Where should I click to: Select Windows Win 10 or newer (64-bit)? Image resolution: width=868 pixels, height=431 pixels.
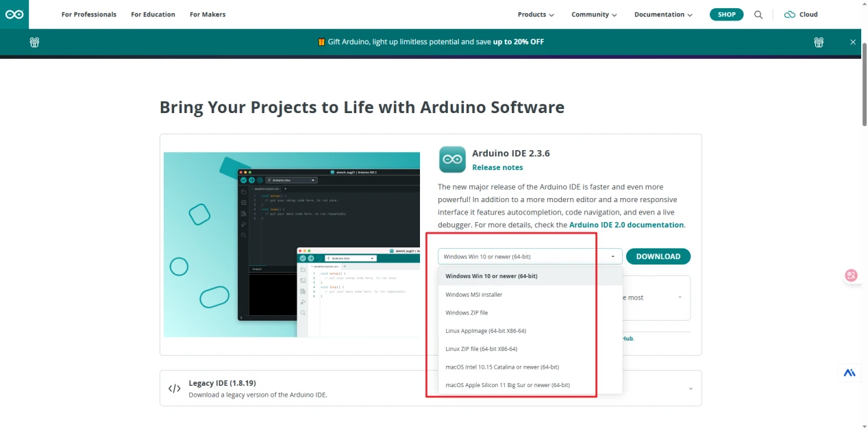point(530,276)
